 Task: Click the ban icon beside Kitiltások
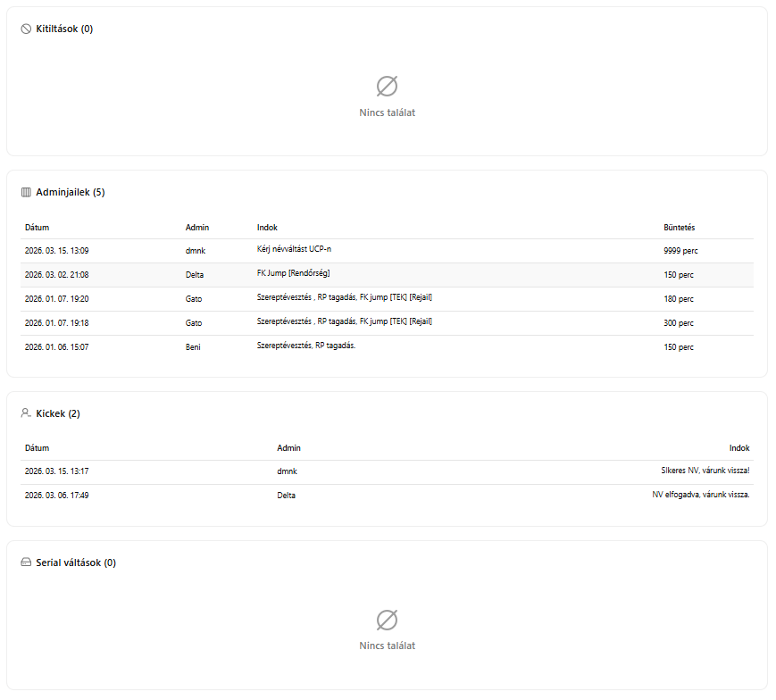click(26, 29)
